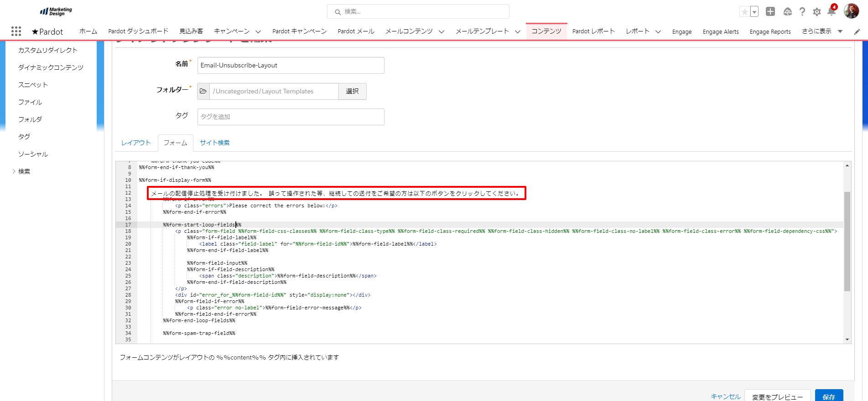Click the 保存 button

(828, 396)
